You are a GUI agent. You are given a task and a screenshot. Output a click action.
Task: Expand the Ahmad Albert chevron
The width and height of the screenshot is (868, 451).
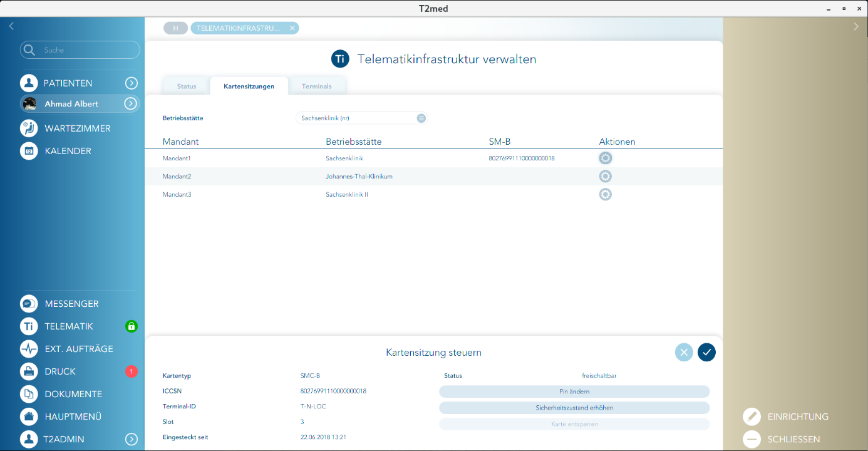[131, 104]
